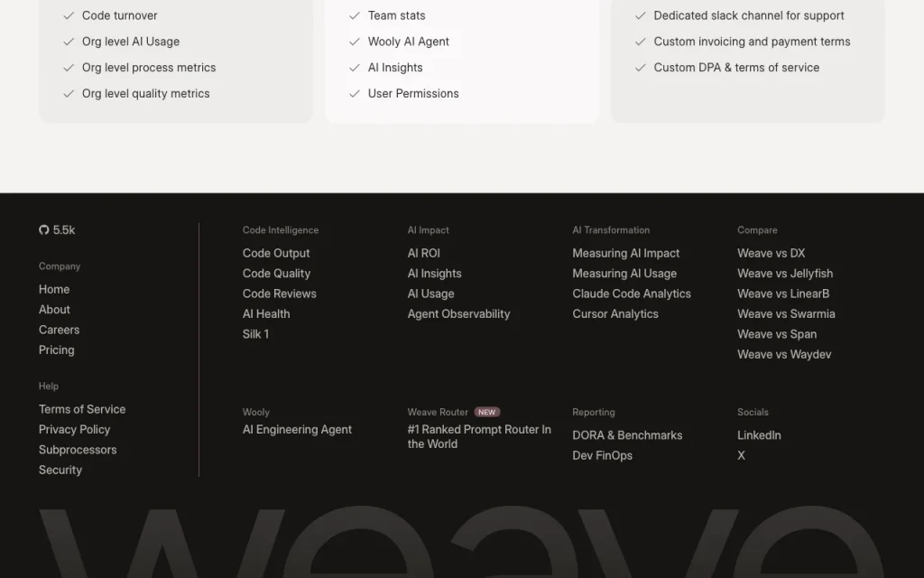Open Terms of Service
This screenshot has height=578, width=924.
82,409
